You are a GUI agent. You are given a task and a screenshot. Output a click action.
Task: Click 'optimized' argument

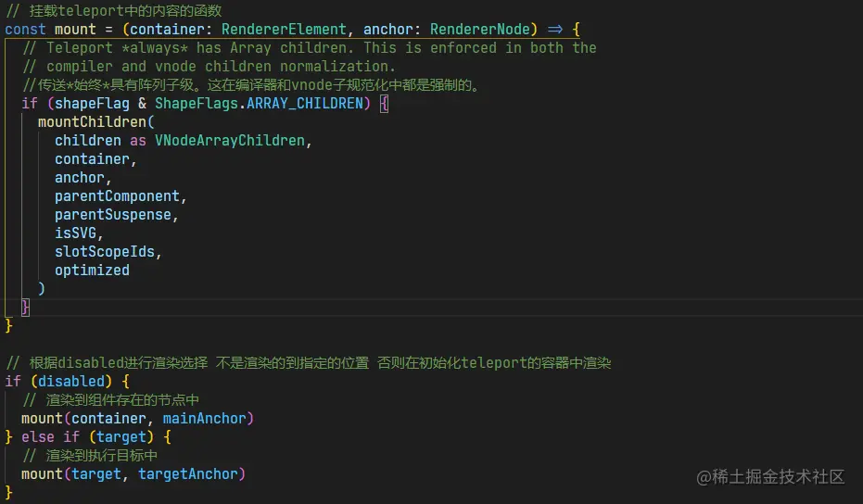click(92, 271)
